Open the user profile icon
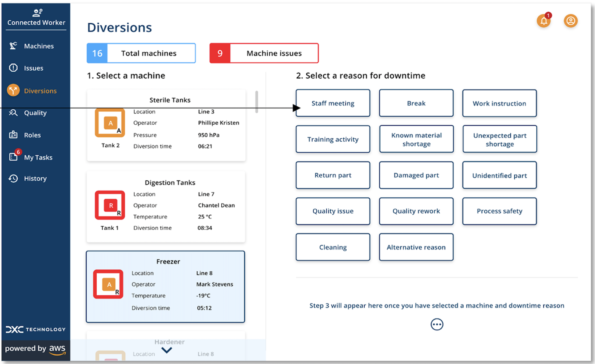 570,21
